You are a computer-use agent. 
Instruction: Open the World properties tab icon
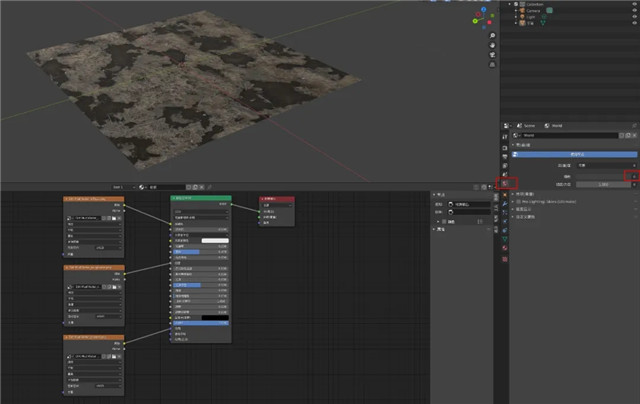505,183
